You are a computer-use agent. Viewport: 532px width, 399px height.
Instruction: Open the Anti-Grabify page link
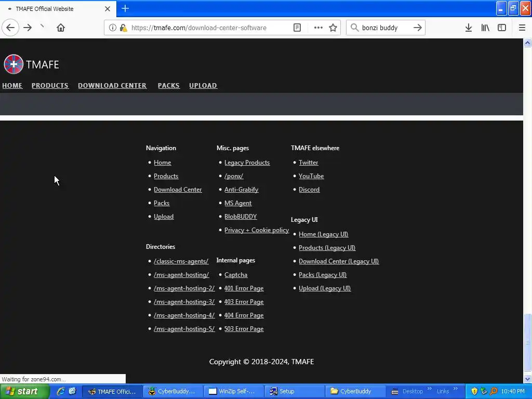tap(241, 190)
